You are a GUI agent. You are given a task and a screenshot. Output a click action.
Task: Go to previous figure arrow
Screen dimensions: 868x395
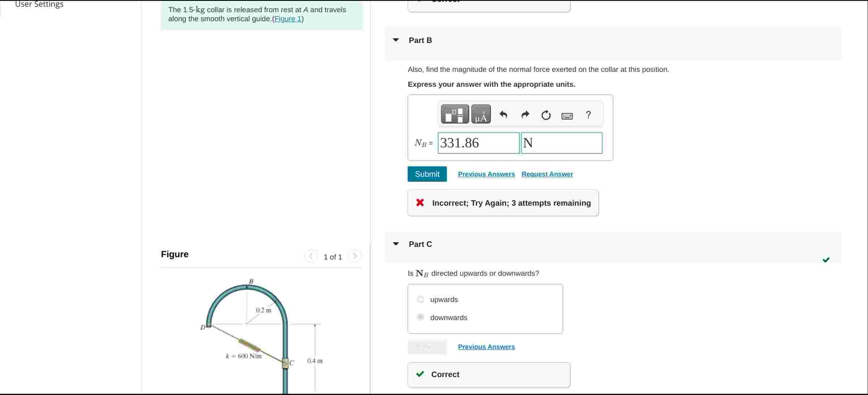[311, 256]
